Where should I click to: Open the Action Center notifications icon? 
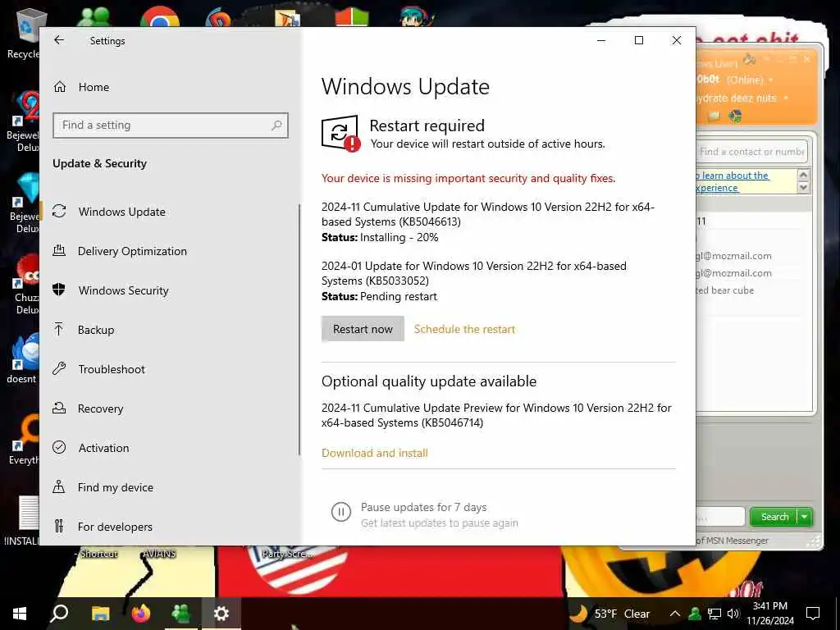coord(813,614)
